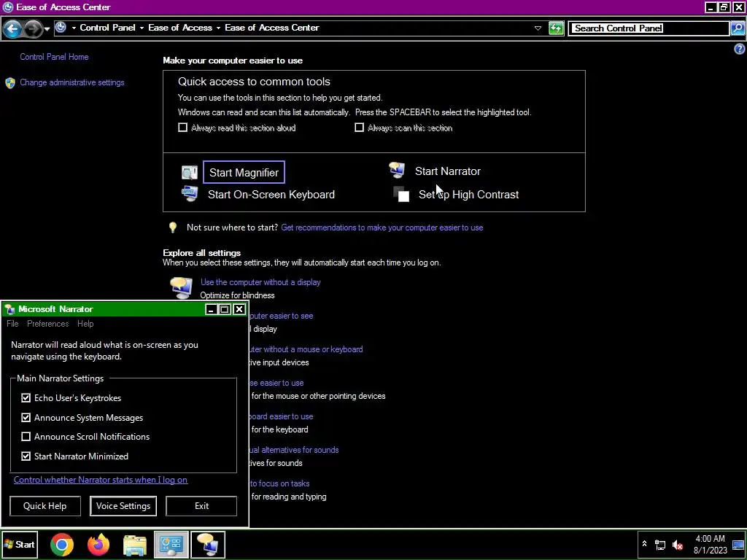747x560 pixels.
Task: Open Preferences menu in Microsoft Narrator
Action: (47, 324)
